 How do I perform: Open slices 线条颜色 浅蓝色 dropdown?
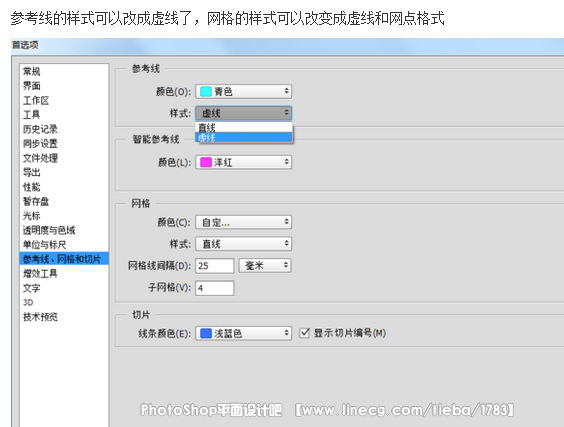tap(244, 333)
